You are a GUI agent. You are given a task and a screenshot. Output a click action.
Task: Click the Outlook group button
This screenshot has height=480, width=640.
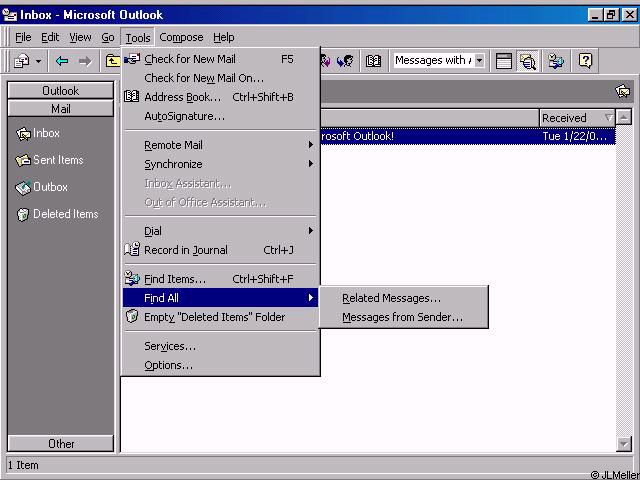pos(61,91)
